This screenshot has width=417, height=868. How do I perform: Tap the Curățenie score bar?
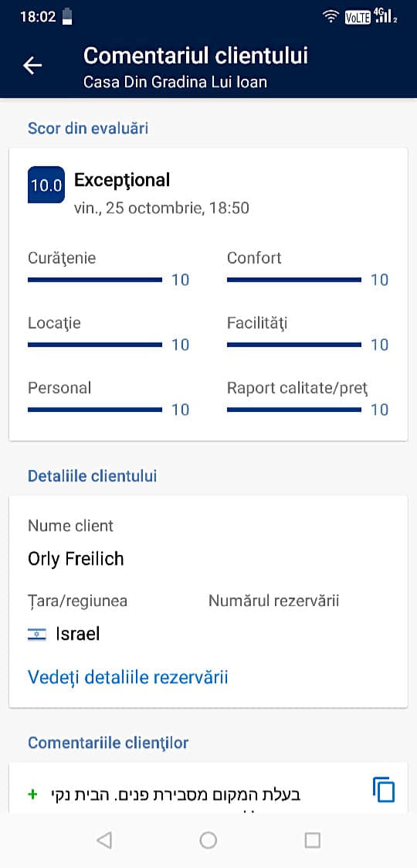pyautogui.click(x=94, y=280)
